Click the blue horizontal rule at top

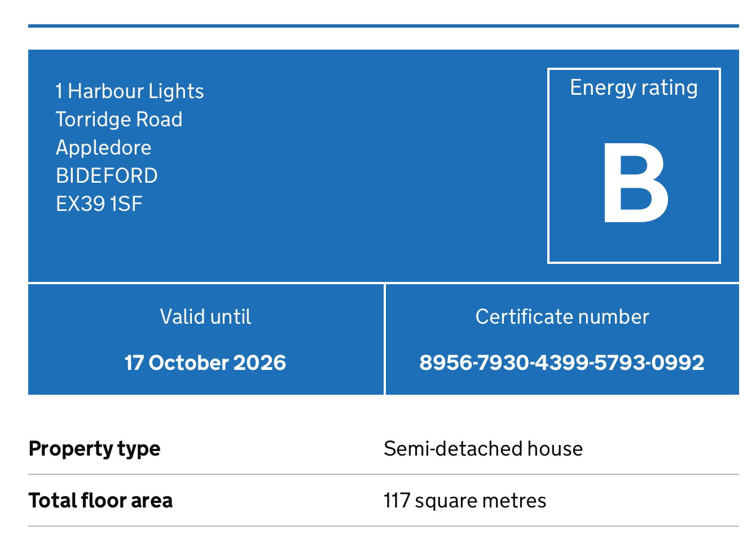tap(384, 26)
